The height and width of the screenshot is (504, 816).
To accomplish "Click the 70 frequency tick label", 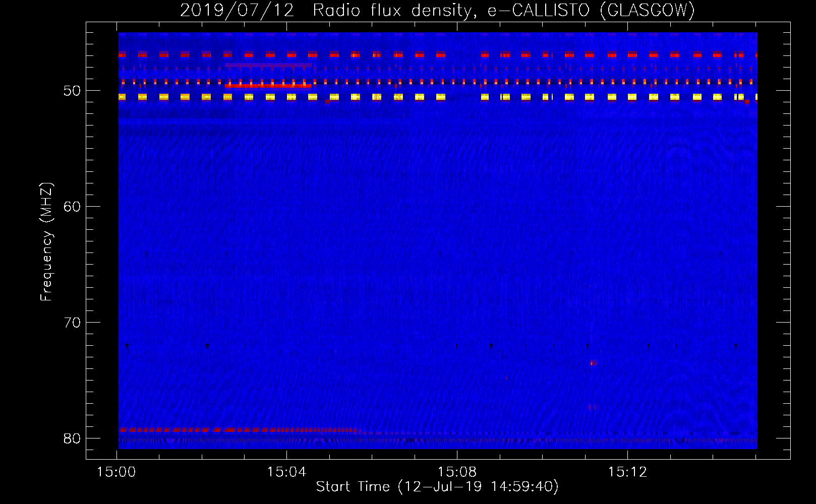I will [72, 323].
